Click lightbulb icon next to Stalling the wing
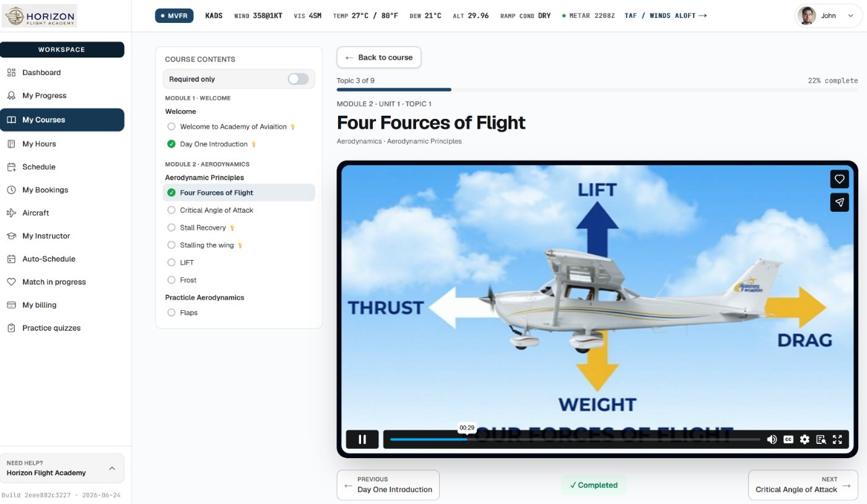The width and height of the screenshot is (867, 504). point(240,245)
